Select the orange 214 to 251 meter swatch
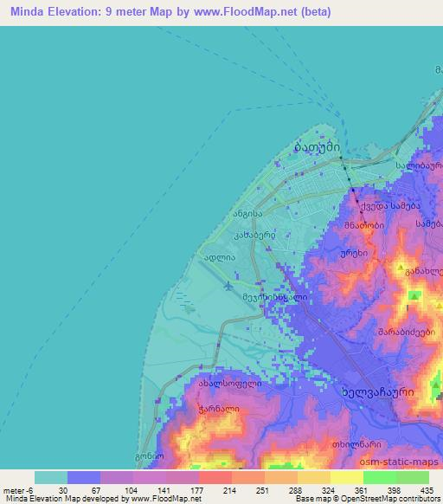 point(248,477)
